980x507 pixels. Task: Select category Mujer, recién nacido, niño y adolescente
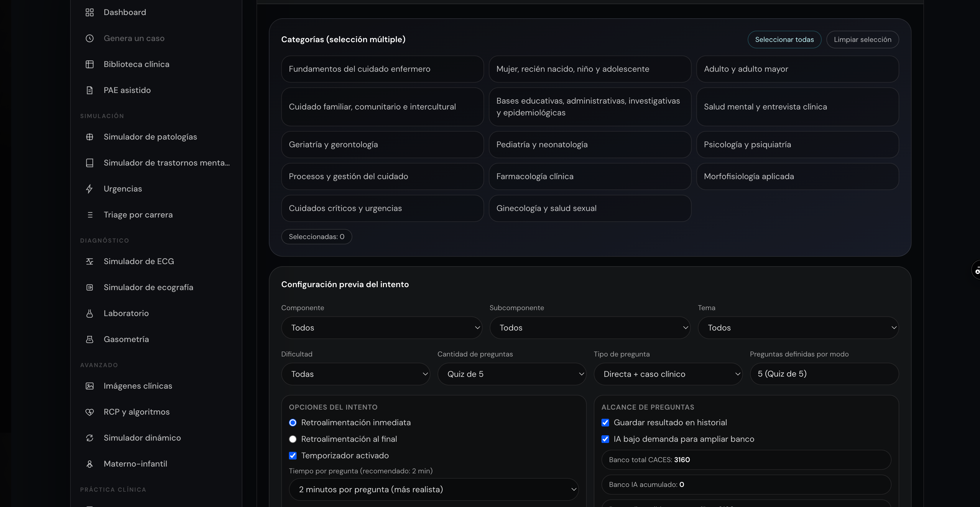[590, 69]
